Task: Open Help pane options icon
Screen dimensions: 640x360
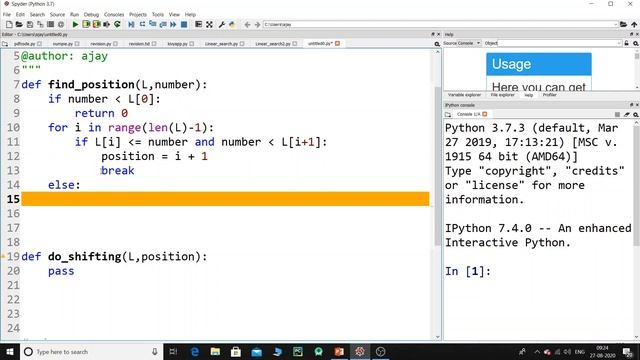Action: point(636,43)
